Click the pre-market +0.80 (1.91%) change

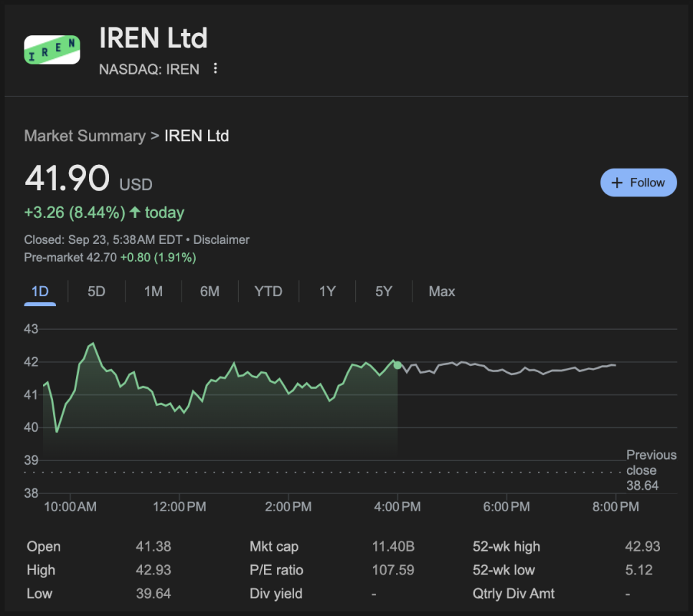[159, 257]
